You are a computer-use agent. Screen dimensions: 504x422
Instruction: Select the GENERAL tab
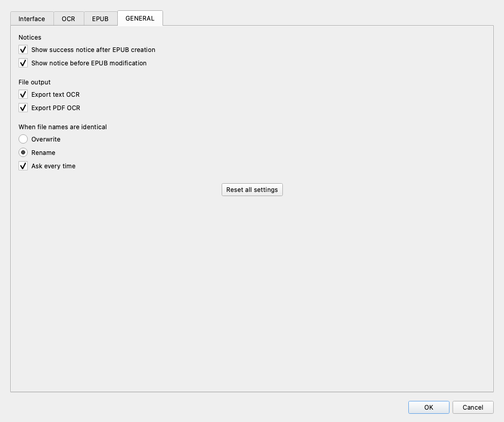140,19
